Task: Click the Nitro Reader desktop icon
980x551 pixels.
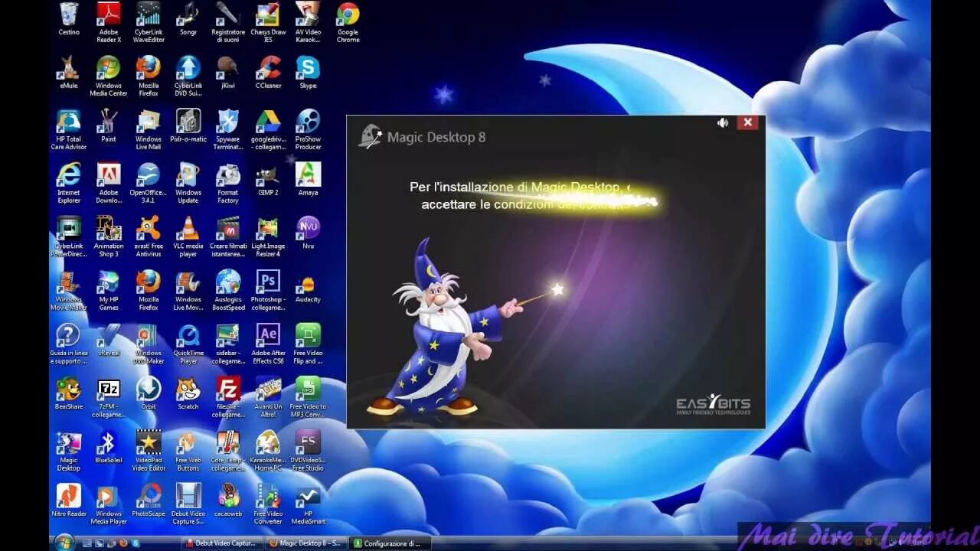Action: 69,500
